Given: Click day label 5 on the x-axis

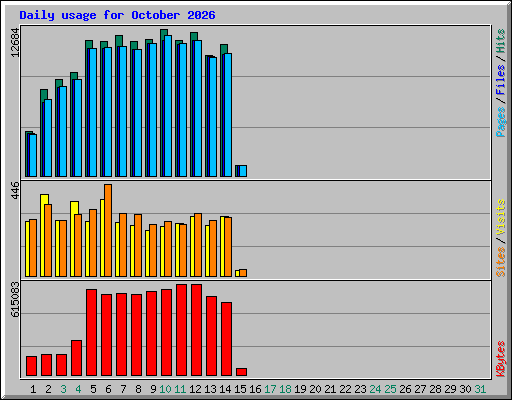Looking at the screenshot, I should click(93, 389).
